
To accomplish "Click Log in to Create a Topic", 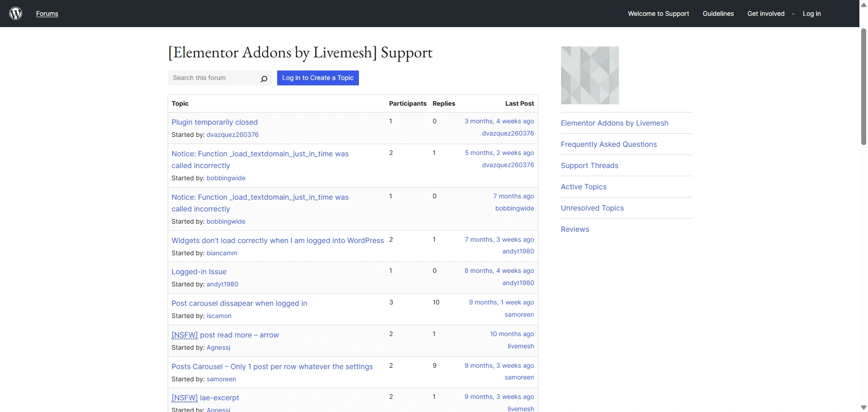I will click(318, 78).
